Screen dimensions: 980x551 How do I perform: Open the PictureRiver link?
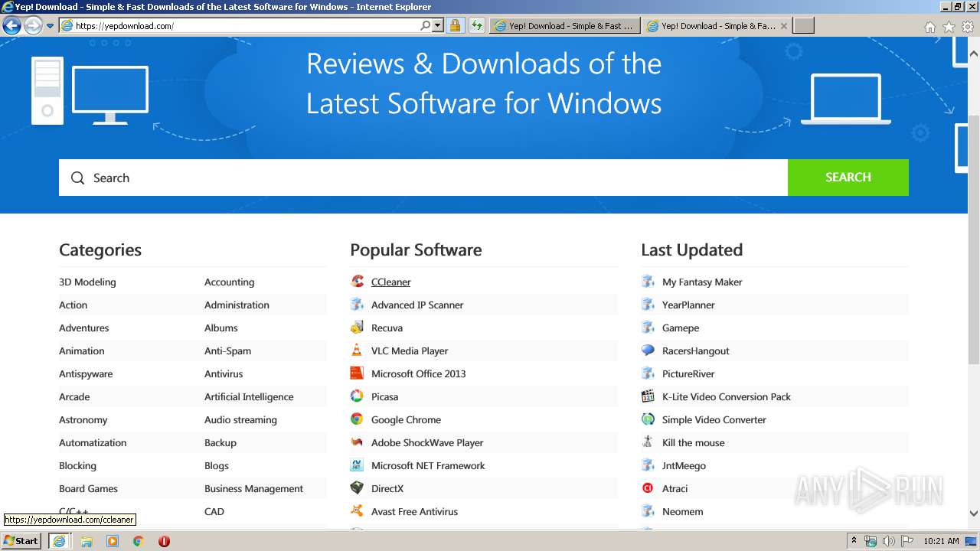pyautogui.click(x=688, y=373)
